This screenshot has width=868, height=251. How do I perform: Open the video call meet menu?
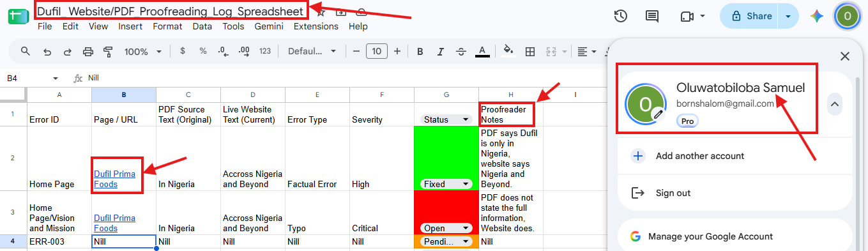692,16
